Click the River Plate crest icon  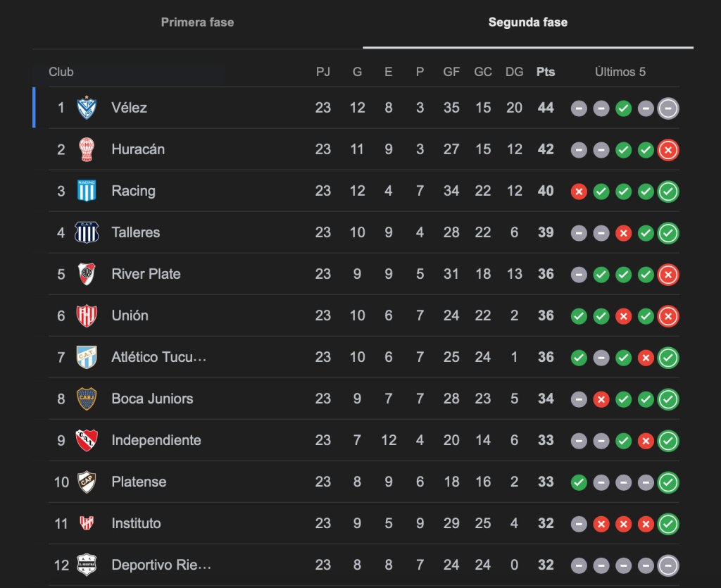(x=87, y=274)
